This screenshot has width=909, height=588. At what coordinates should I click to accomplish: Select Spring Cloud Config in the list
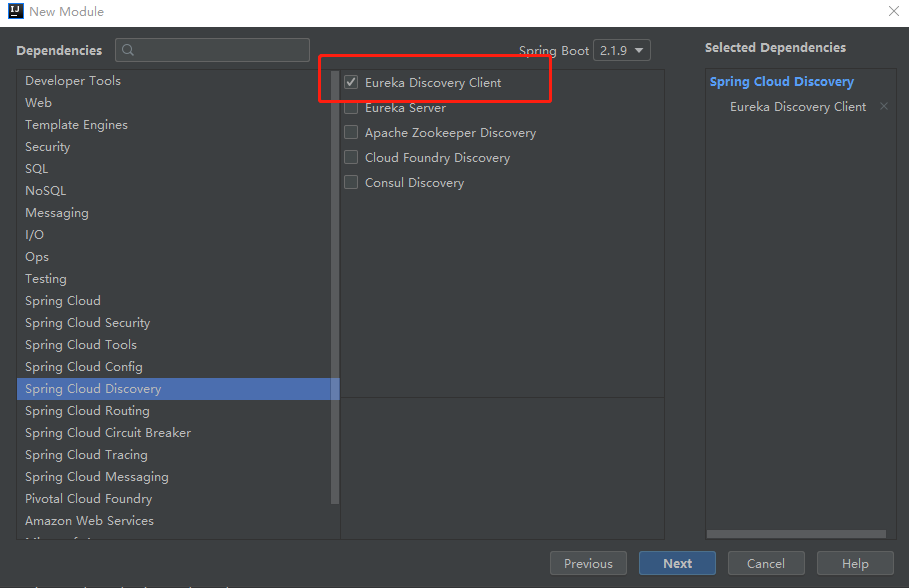[83, 367]
